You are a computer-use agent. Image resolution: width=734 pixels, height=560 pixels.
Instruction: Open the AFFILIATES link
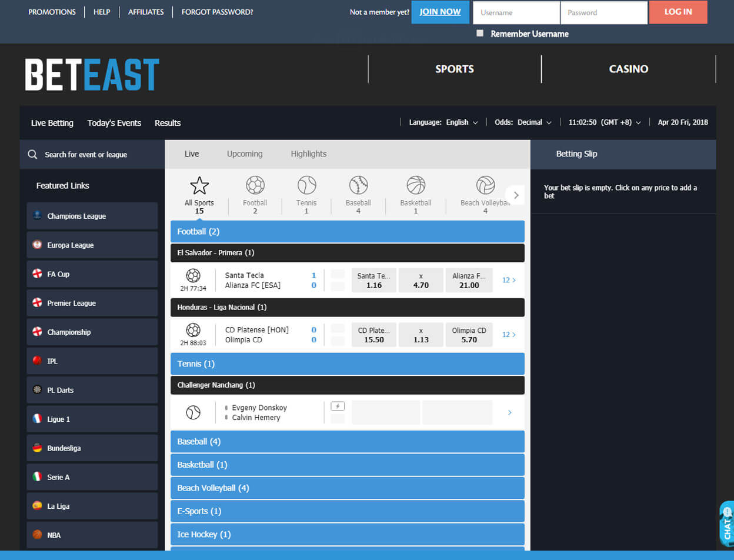point(146,12)
